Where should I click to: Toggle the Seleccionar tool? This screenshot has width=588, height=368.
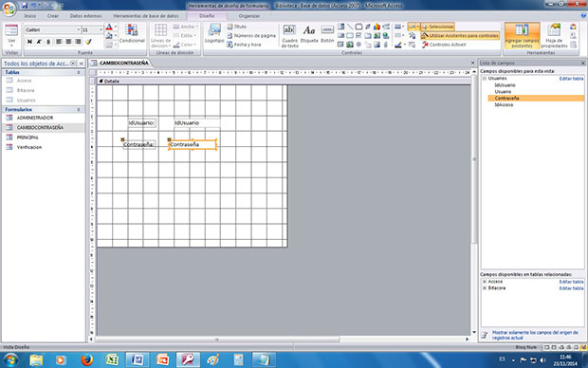click(437, 27)
